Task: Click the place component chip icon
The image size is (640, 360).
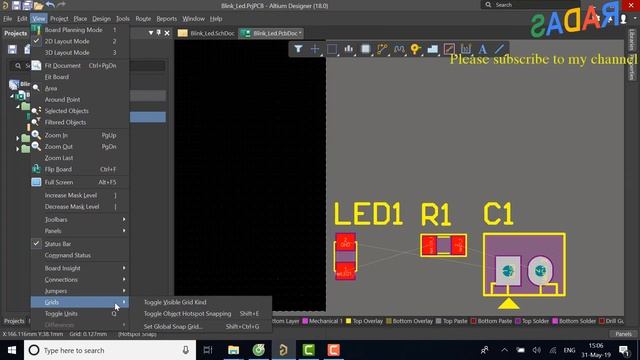Action: pyautogui.click(x=365, y=49)
